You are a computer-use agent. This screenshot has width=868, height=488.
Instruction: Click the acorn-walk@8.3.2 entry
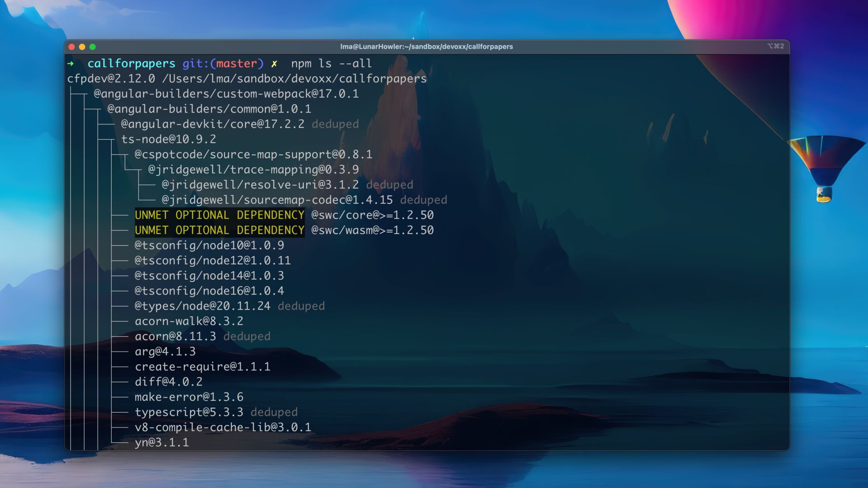[189, 321]
